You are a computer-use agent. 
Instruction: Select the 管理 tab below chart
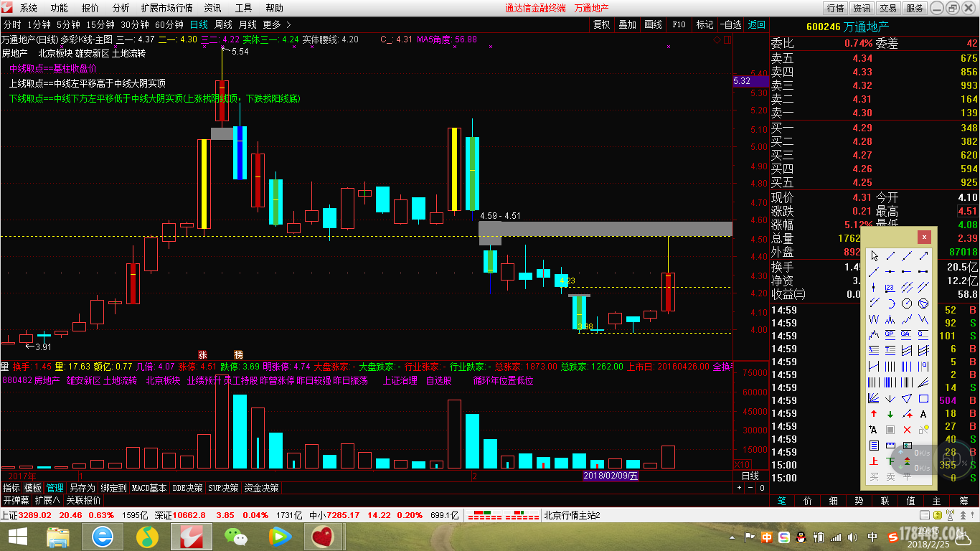[55, 488]
